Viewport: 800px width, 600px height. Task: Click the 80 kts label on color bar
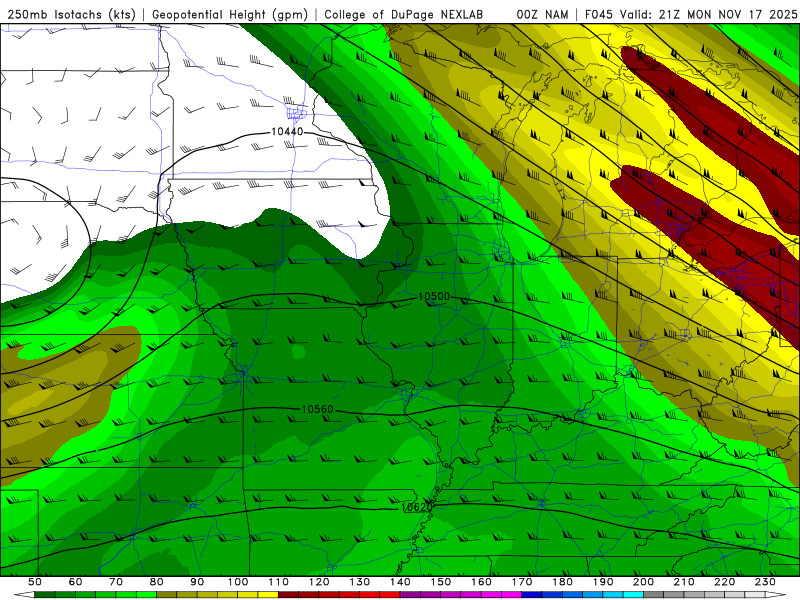pos(157,582)
